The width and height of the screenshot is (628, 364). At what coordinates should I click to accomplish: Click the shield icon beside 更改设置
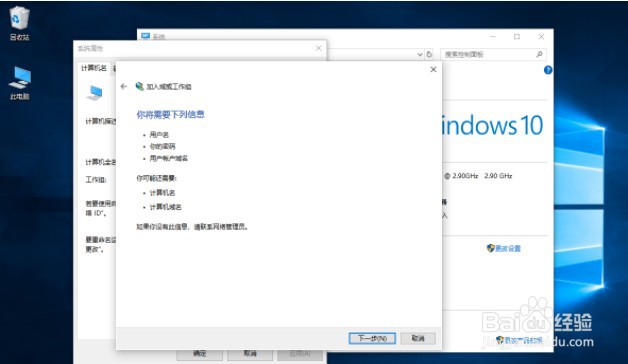(x=490, y=248)
